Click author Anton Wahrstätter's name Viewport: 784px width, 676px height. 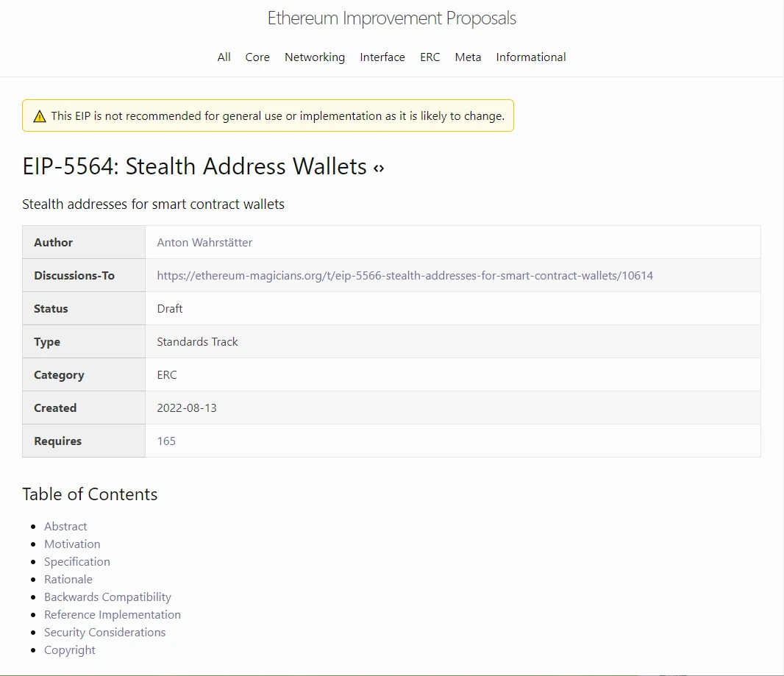pos(204,243)
